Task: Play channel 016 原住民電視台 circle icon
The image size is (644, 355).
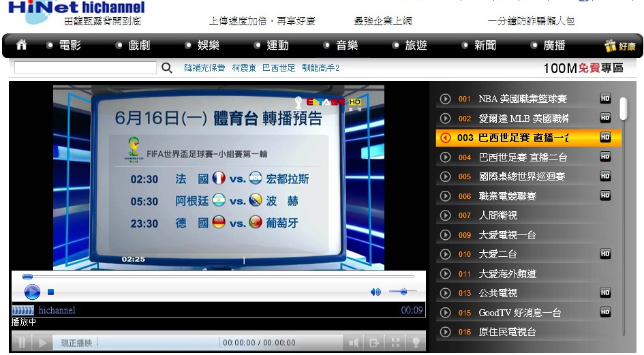Action: (x=445, y=332)
